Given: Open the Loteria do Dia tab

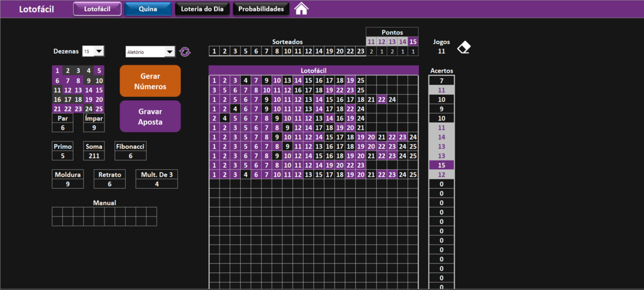Looking at the screenshot, I should tap(203, 9).
